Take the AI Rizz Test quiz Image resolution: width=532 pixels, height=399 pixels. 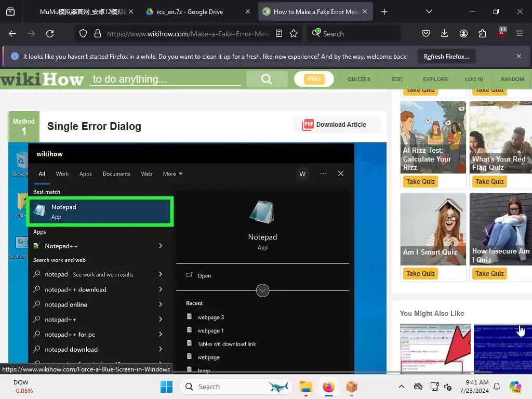(420, 182)
